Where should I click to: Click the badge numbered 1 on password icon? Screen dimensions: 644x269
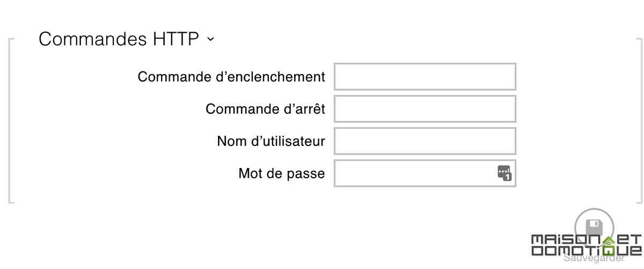point(508,177)
